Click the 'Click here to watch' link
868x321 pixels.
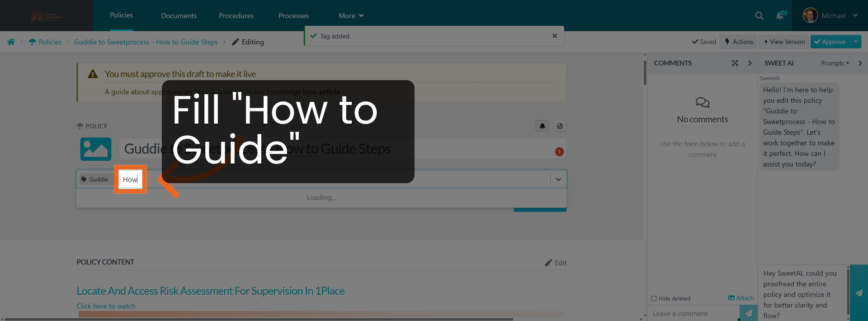coord(106,306)
